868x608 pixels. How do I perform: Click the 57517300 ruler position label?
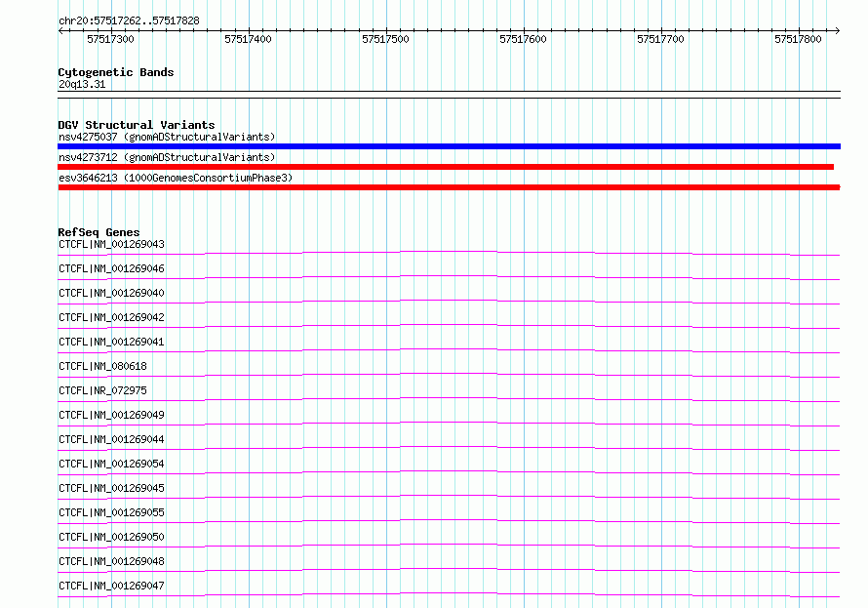click(x=111, y=39)
